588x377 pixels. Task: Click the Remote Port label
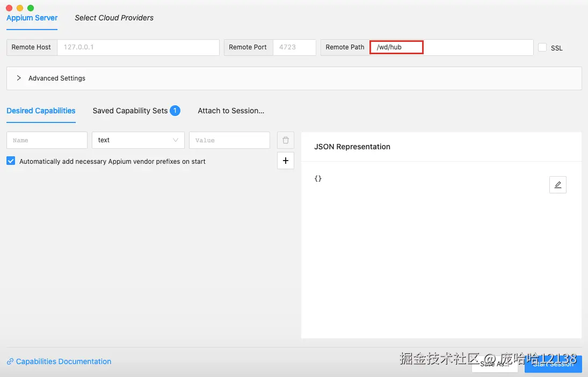(x=248, y=47)
